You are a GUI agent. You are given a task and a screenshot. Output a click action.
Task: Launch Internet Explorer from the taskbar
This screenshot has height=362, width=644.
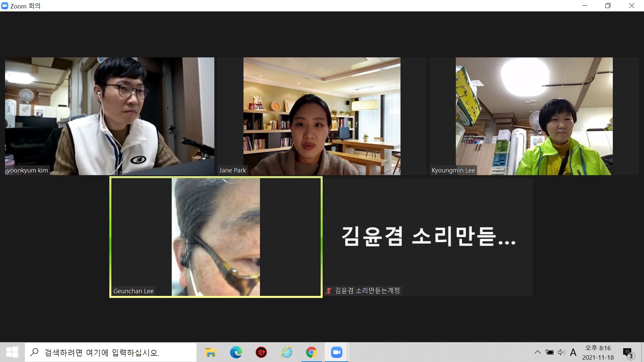tap(286, 353)
